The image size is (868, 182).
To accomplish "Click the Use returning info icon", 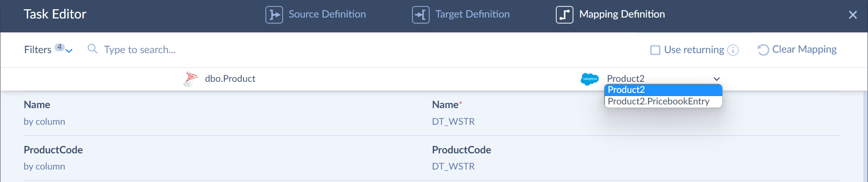I will [733, 50].
